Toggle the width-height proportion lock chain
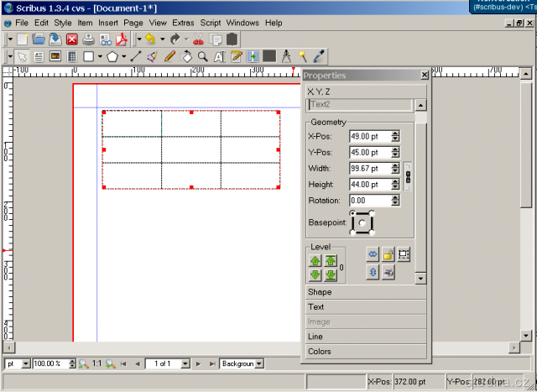The height and width of the screenshot is (392, 537). pos(408,176)
